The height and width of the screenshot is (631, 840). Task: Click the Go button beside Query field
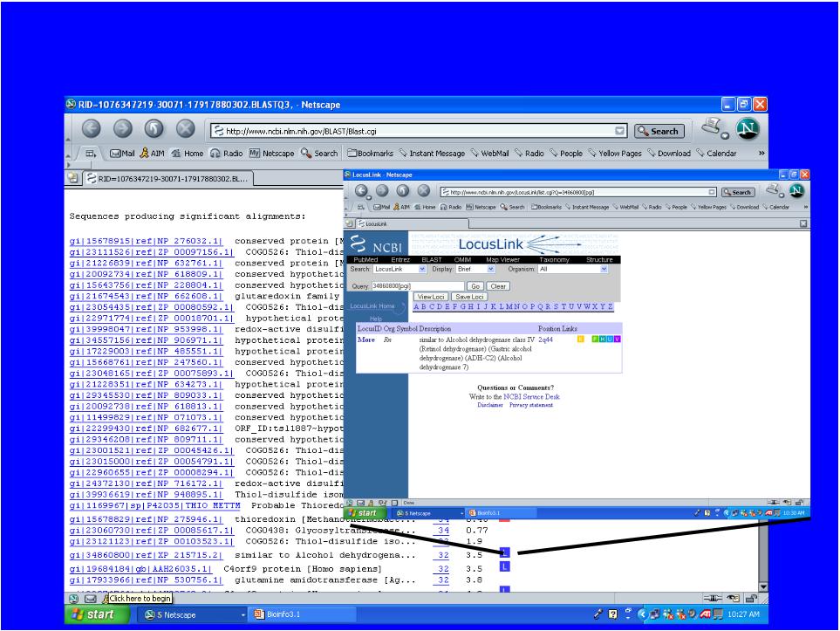(x=475, y=286)
